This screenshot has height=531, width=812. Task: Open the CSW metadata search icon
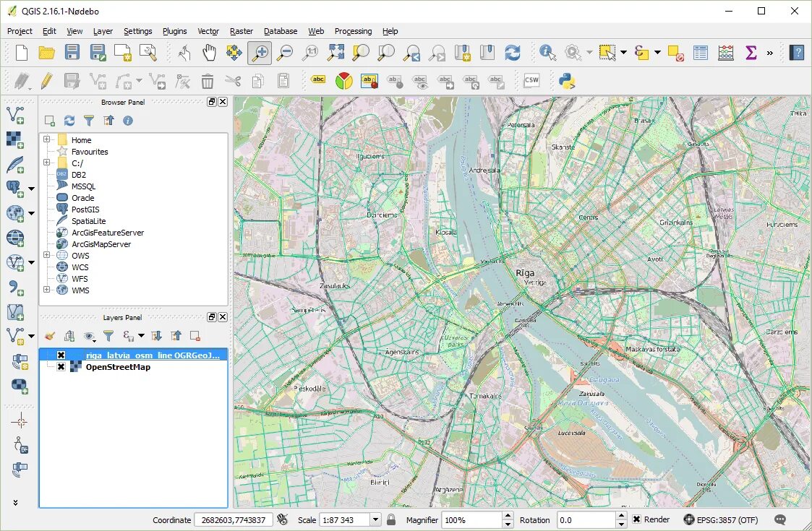[x=531, y=80]
